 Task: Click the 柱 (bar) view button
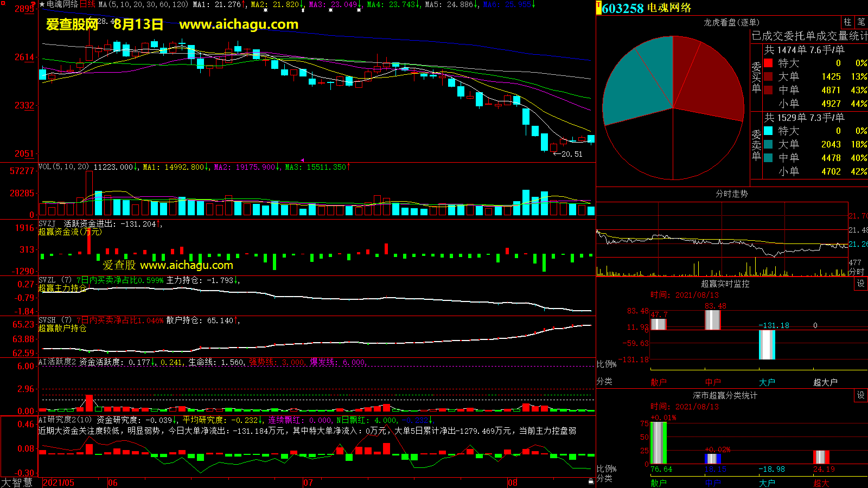pos(847,22)
